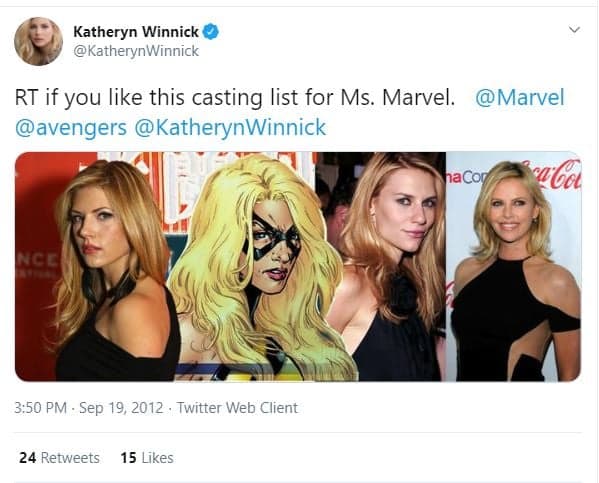Expand the tweet options chevron menu
Image resolution: width=599 pixels, height=483 pixels.
pos(574,29)
